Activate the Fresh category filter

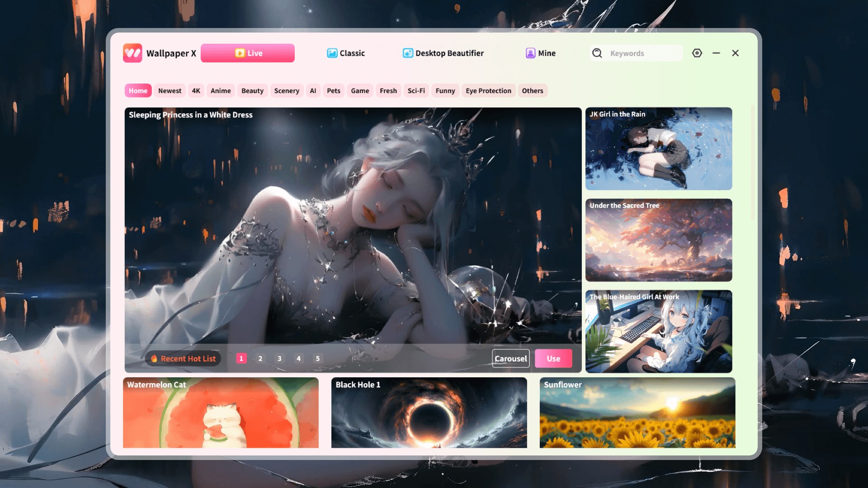[x=388, y=90]
